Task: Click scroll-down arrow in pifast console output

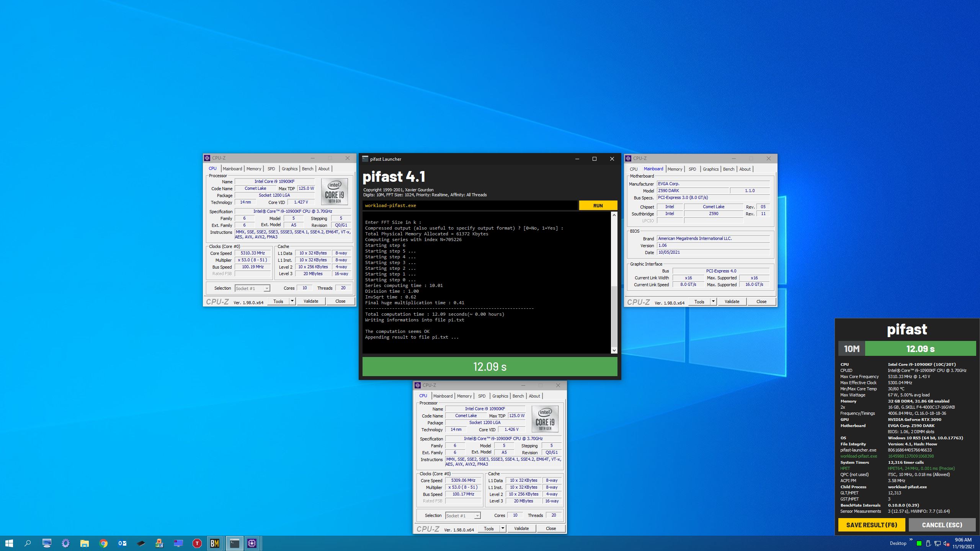Action: pos(614,350)
